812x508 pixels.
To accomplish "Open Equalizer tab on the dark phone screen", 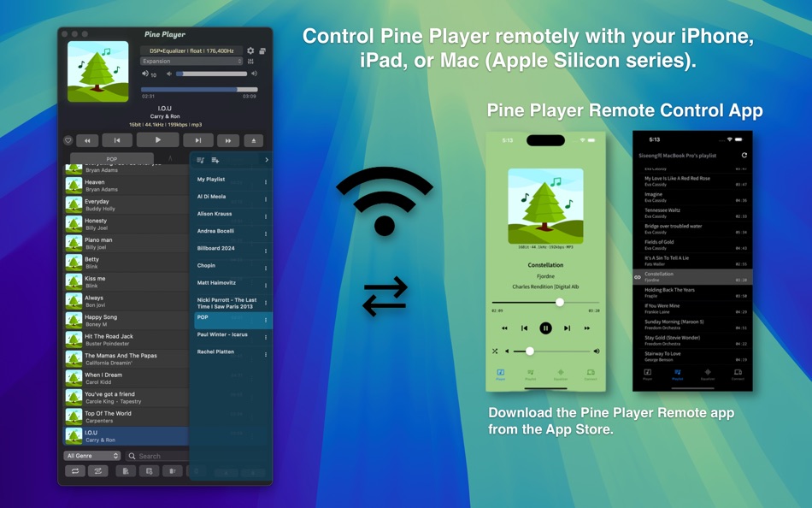I will [x=708, y=375].
